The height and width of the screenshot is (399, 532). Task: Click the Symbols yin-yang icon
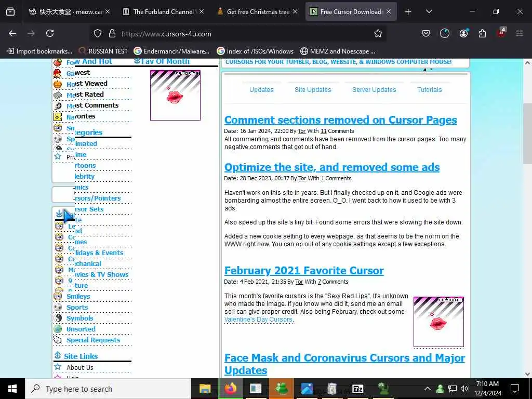pyautogui.click(x=58, y=318)
